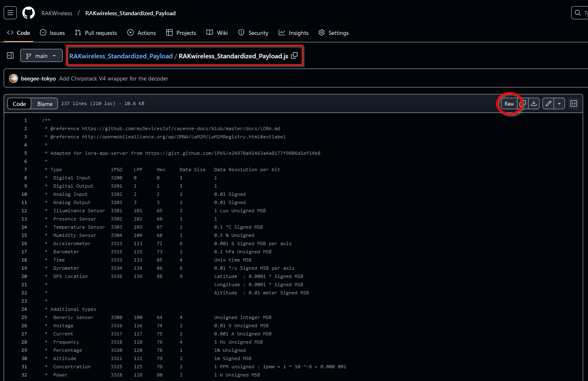Copy raw file contents using the copy icon

[523, 103]
